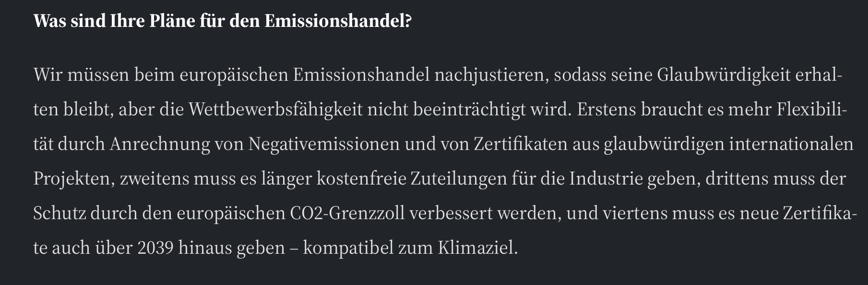This screenshot has width=868, height=285.
Task: Click the word "kostenfreie"
Action: (361, 179)
